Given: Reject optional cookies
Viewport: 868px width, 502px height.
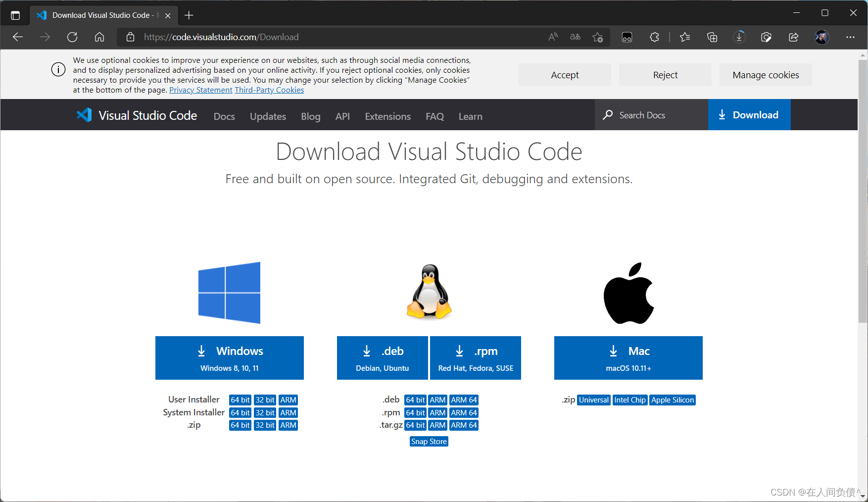Looking at the screenshot, I should [665, 75].
